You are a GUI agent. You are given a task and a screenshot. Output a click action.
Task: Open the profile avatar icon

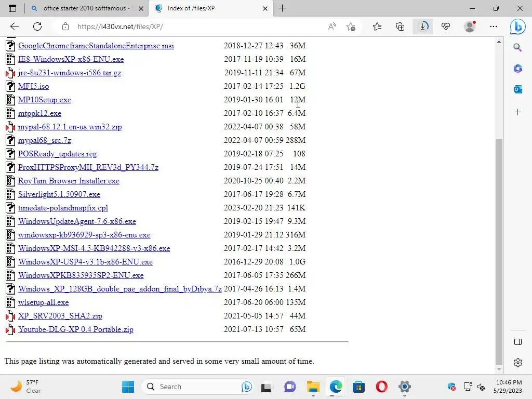(x=470, y=26)
